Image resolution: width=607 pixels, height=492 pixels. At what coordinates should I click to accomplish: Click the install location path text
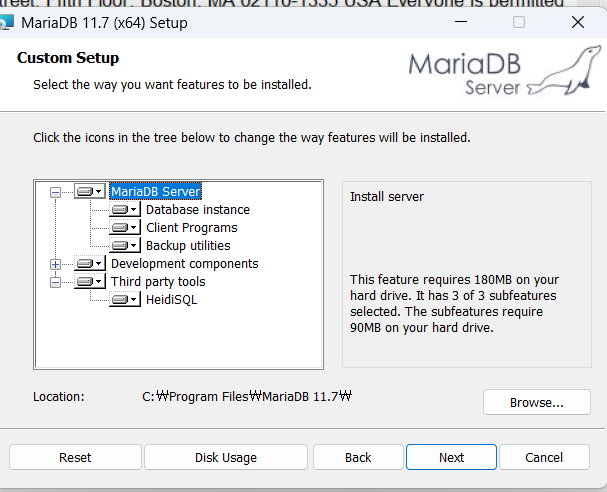pyautogui.click(x=247, y=397)
